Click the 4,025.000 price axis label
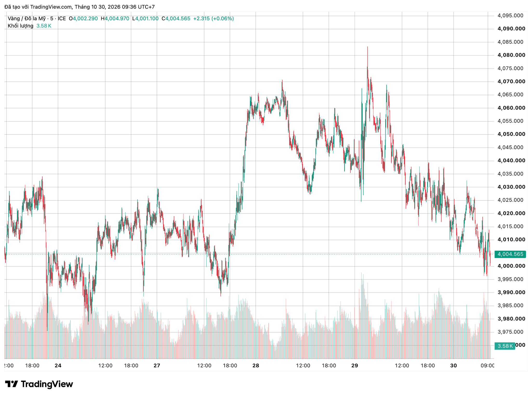This screenshot has width=532, height=397. (510, 200)
